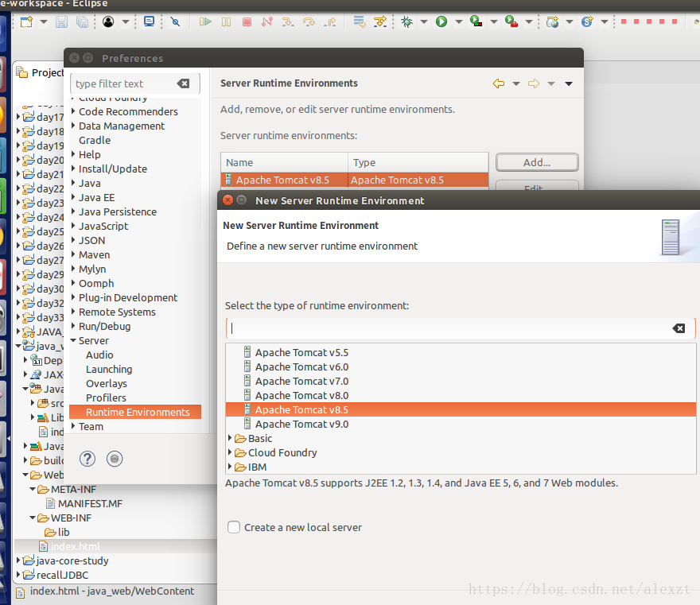Click the Disconnect debug icon
This screenshot has height=605, width=700.
(267, 21)
